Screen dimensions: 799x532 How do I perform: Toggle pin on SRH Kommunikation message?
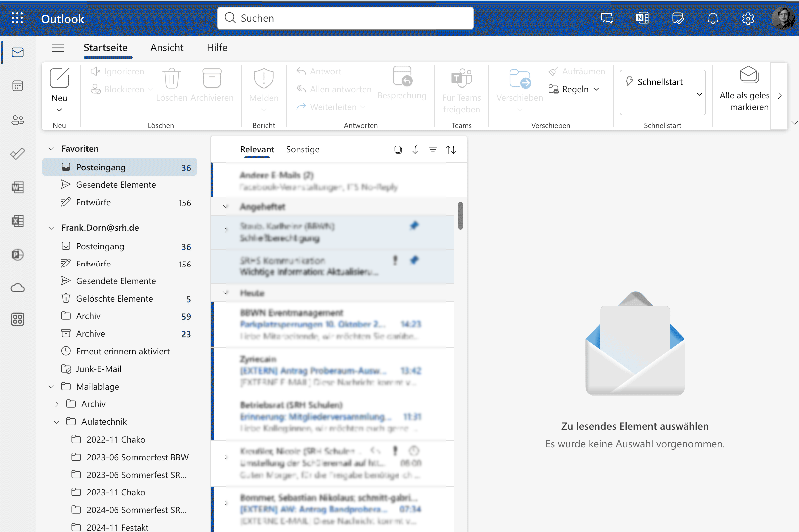[x=414, y=260]
